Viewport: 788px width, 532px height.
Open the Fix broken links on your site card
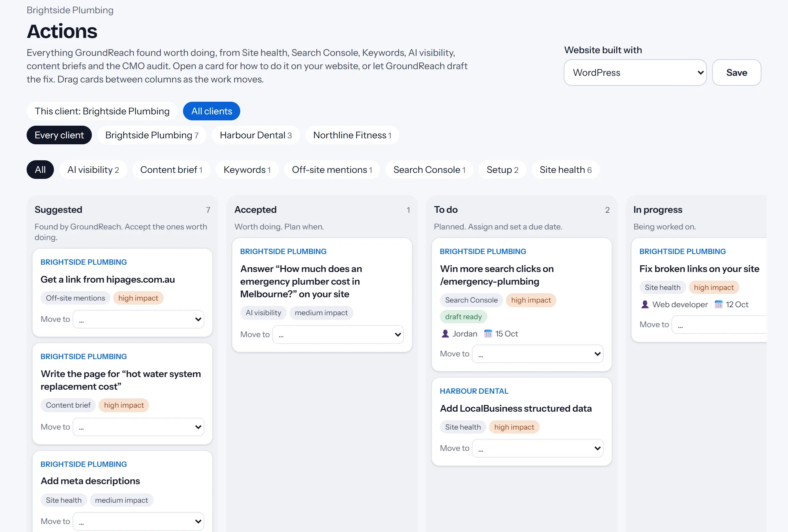[x=699, y=269]
